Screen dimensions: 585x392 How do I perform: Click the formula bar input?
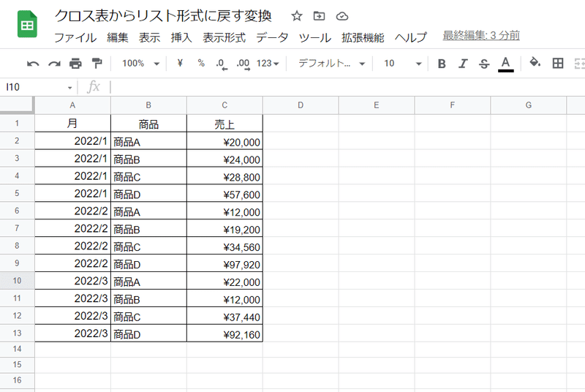[347, 87]
